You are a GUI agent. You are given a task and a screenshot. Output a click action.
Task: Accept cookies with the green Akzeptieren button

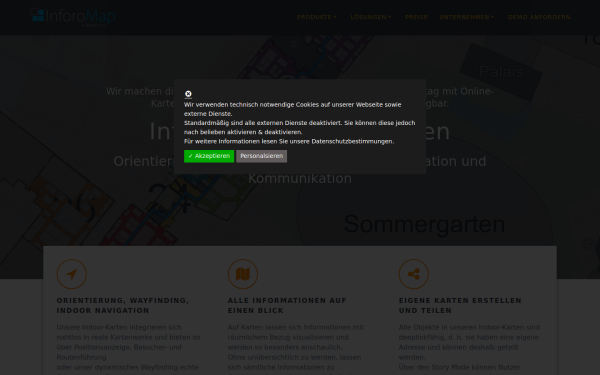click(x=209, y=156)
